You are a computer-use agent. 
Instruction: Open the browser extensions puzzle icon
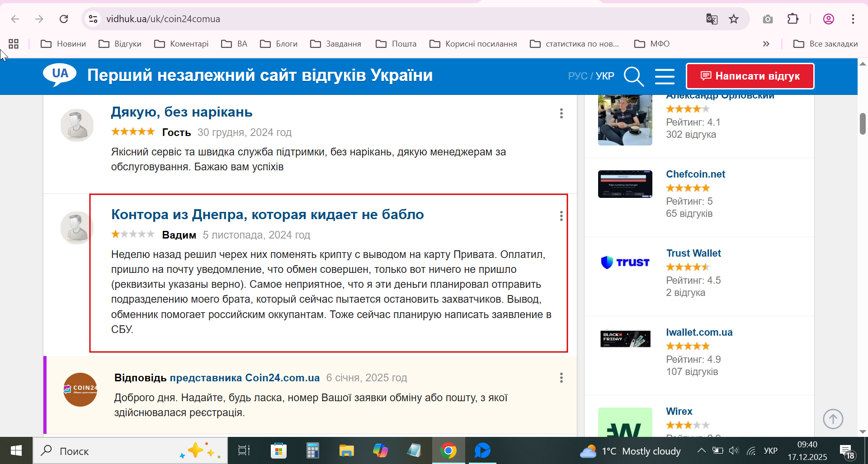793,19
